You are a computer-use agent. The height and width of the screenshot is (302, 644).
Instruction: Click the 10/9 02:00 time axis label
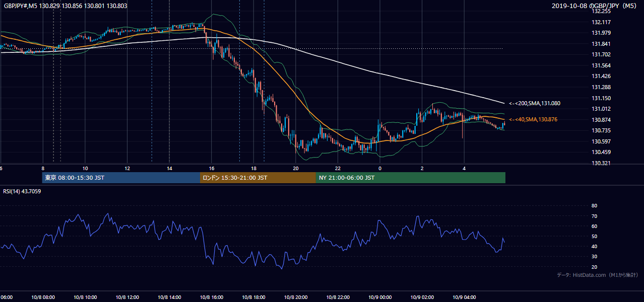(x=422, y=297)
